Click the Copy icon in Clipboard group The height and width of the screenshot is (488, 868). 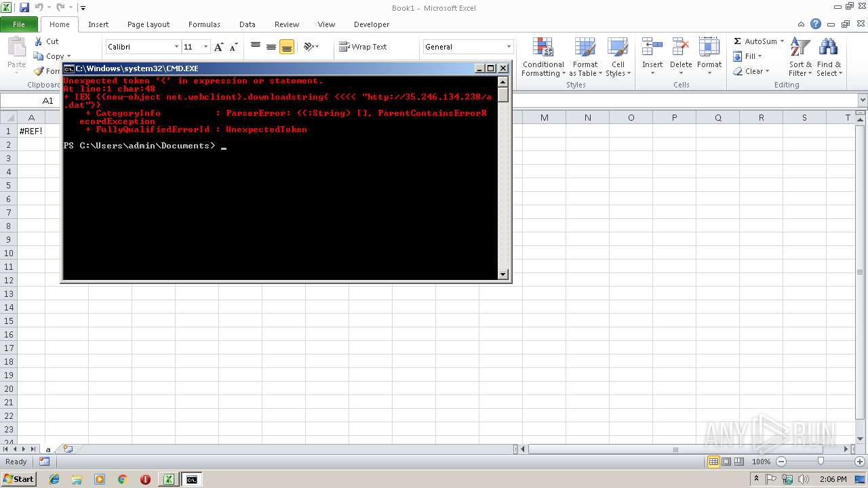point(39,56)
